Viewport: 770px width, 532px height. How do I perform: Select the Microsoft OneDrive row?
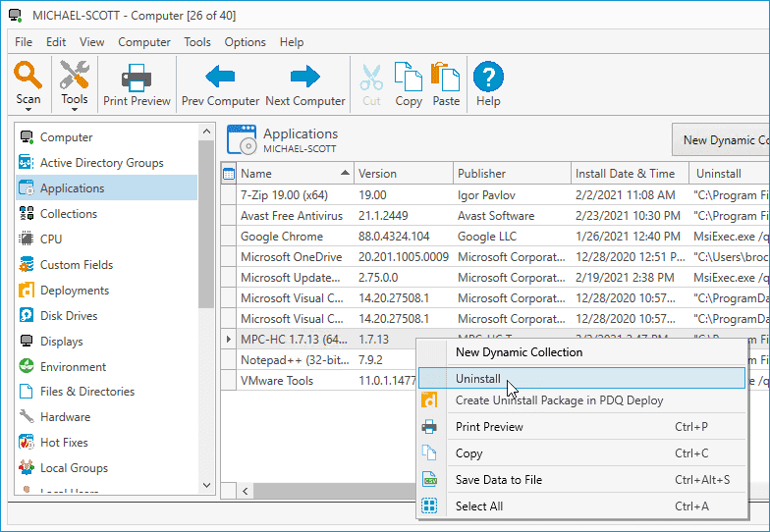(495, 257)
